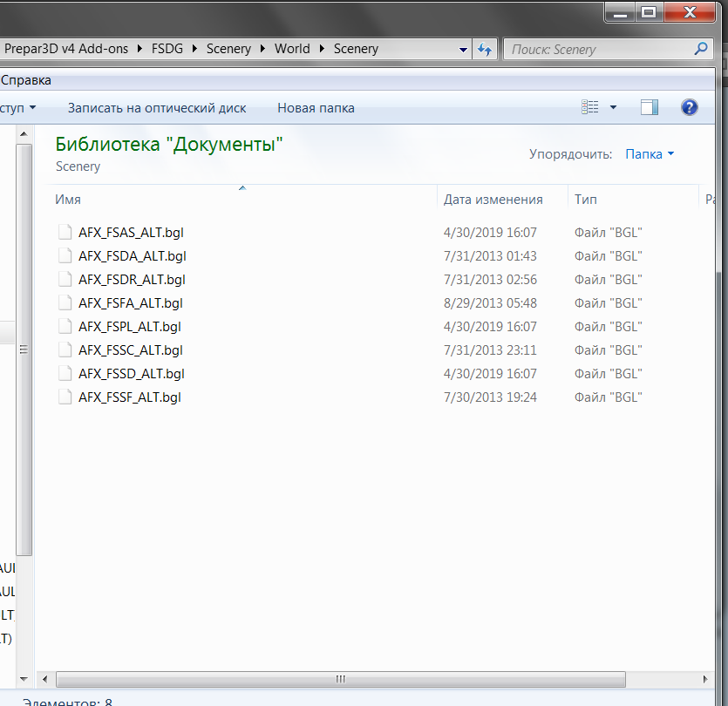Click the horizontal scrollbar thumb
This screenshot has height=706, width=728.
click(x=341, y=680)
